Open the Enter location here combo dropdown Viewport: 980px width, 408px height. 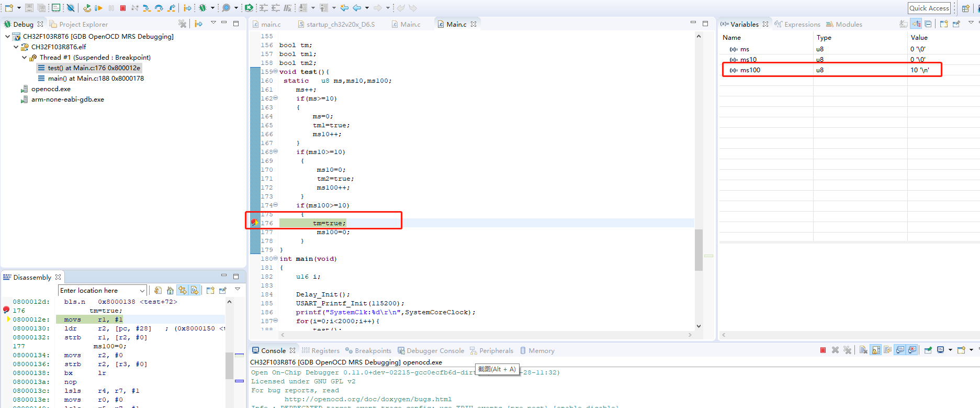[x=142, y=291]
